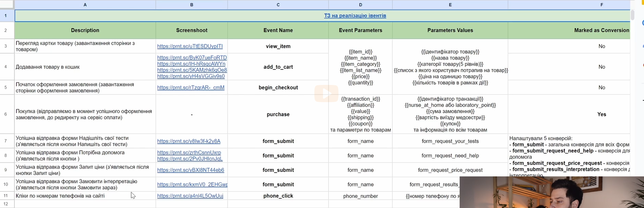Viewport: 644px width, 208px height.
Task: Select the form_submit cell in row 7
Action: point(278,141)
